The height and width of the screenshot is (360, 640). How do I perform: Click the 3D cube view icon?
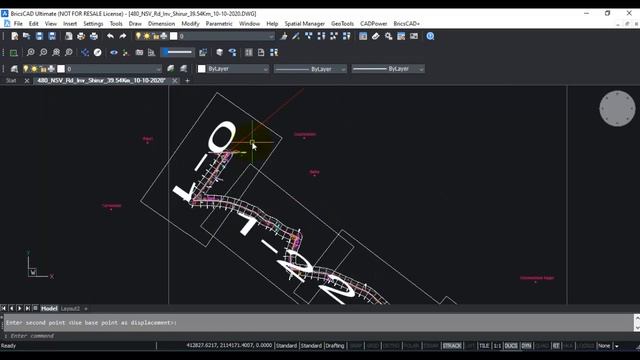point(220,52)
